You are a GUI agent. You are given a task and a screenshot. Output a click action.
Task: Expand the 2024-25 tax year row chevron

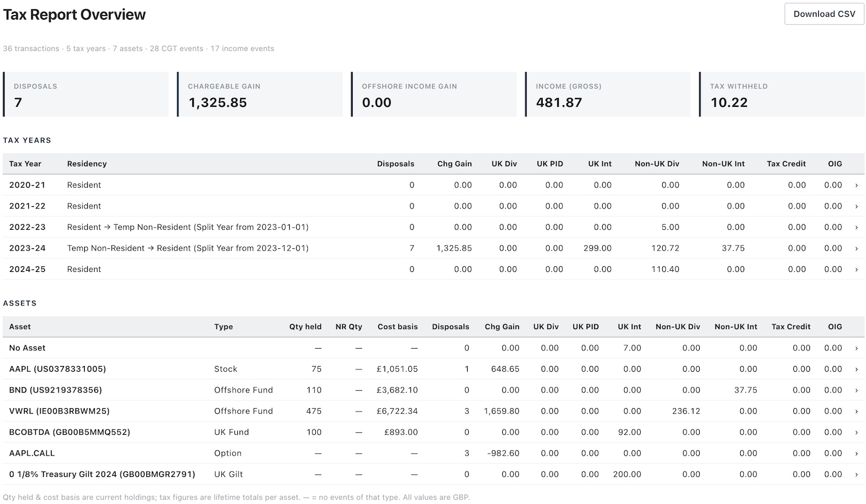pos(856,270)
